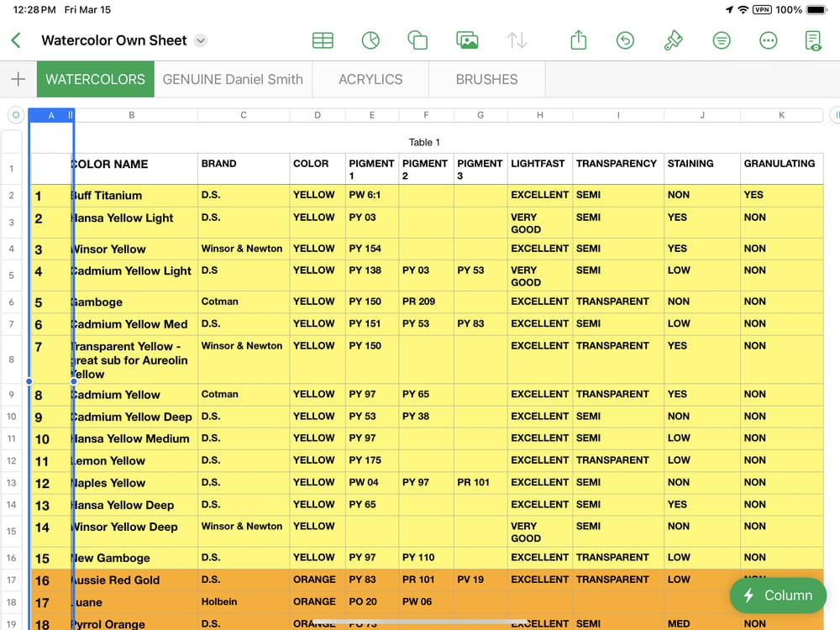Tap the battery indicator in status bar
Image resolution: width=840 pixels, height=630 pixels.
coord(817,9)
